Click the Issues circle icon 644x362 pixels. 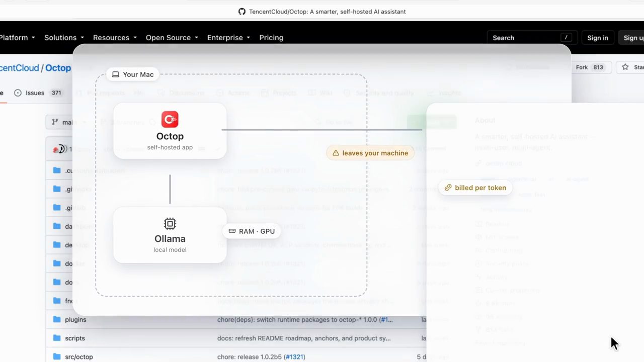tap(18, 93)
